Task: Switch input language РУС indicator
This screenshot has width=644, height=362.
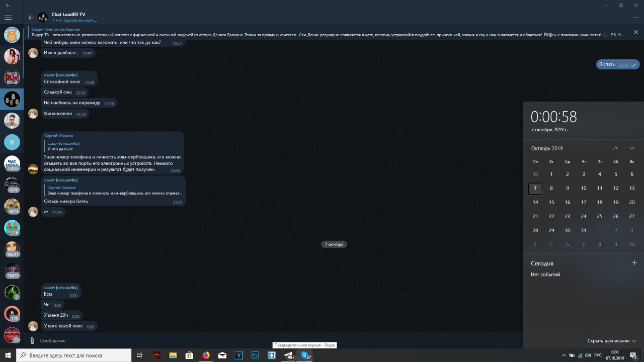Action: pos(598,355)
